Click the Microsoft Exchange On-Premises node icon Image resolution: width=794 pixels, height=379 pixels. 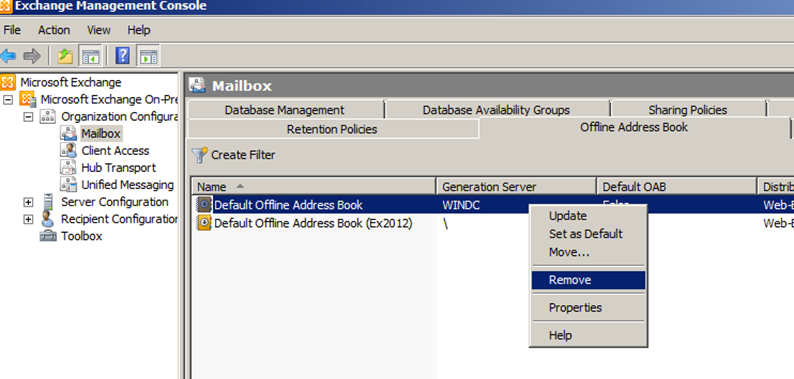[28, 99]
